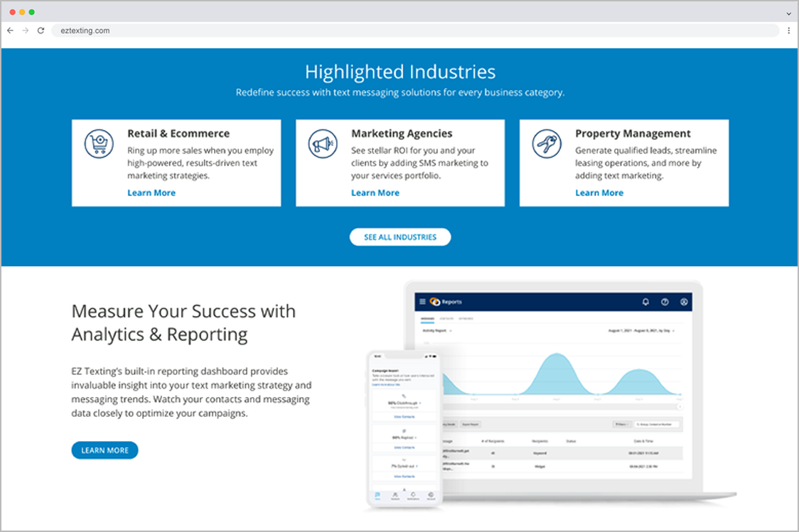The height and width of the screenshot is (532, 799).
Task: Open Learn More under Property Management
Action: [599, 193]
